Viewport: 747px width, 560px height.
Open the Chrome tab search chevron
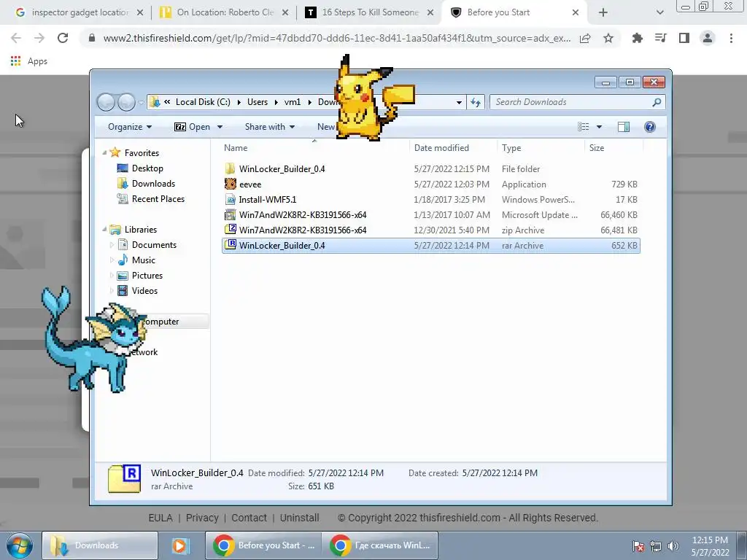[659, 12]
